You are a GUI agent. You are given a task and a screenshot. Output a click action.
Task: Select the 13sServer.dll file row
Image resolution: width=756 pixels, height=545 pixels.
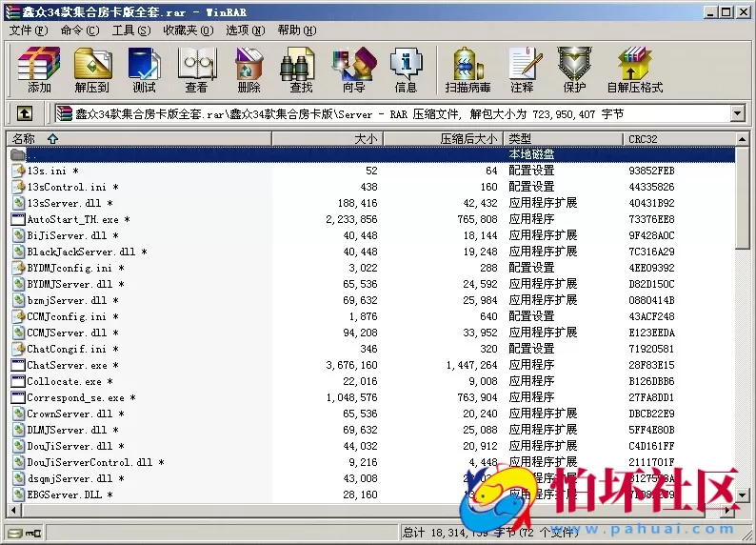coord(371,203)
